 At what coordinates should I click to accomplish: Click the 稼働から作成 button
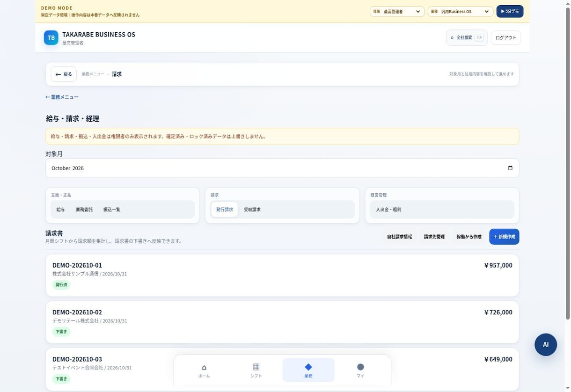[469, 237]
